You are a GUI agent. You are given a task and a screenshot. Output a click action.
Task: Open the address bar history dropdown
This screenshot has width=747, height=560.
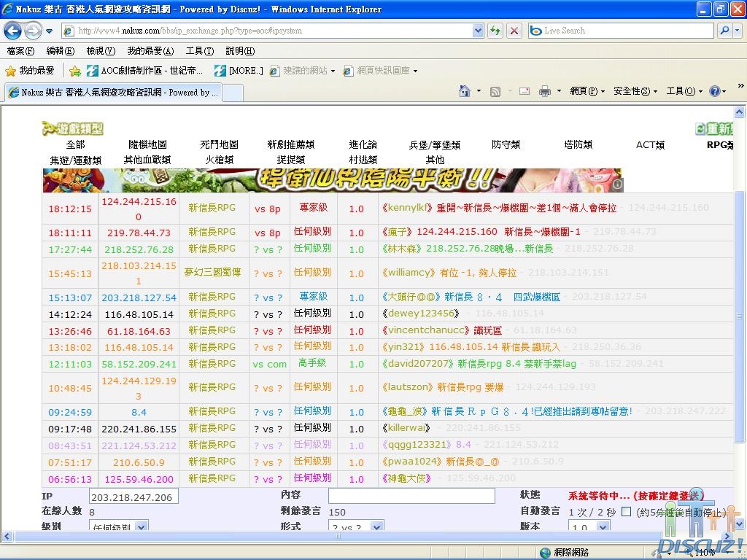(478, 31)
